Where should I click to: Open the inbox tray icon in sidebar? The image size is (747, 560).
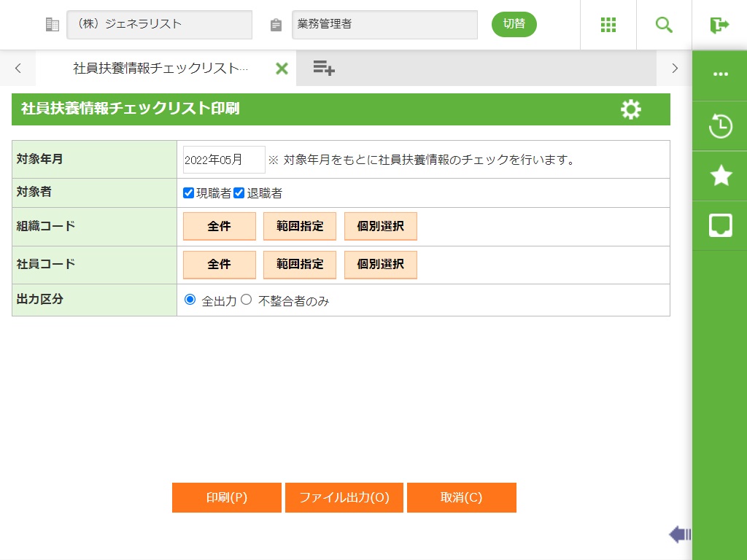point(720,225)
